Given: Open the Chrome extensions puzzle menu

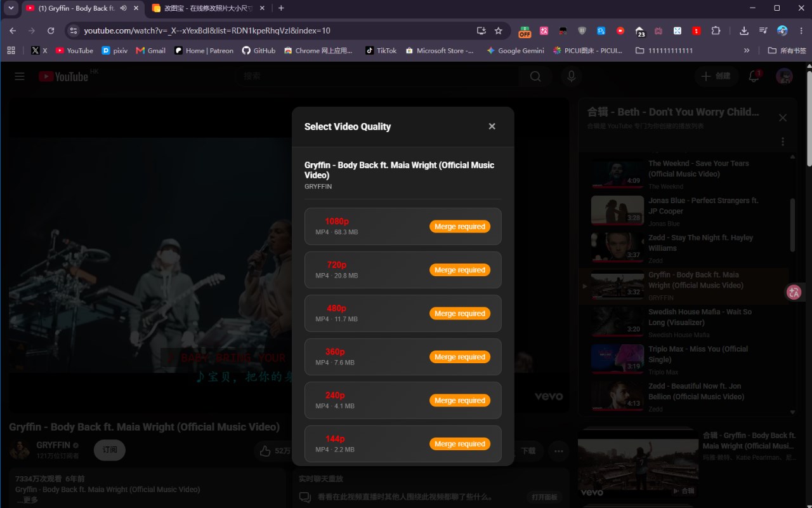Looking at the screenshot, I should (x=716, y=30).
